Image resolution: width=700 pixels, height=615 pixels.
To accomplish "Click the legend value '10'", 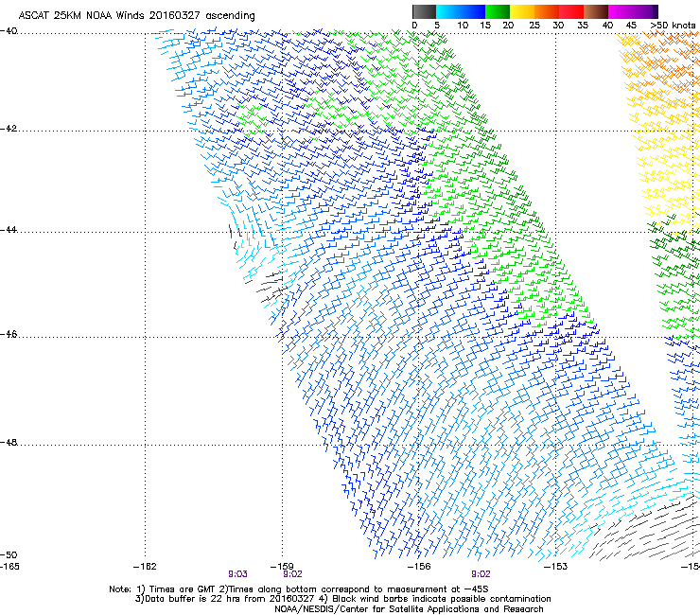I will point(463,25).
